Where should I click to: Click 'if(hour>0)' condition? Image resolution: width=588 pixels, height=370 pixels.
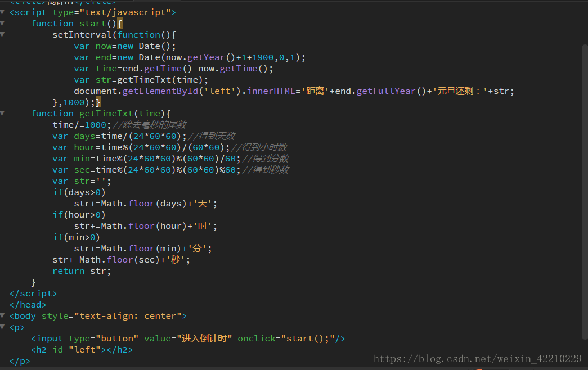click(x=79, y=215)
